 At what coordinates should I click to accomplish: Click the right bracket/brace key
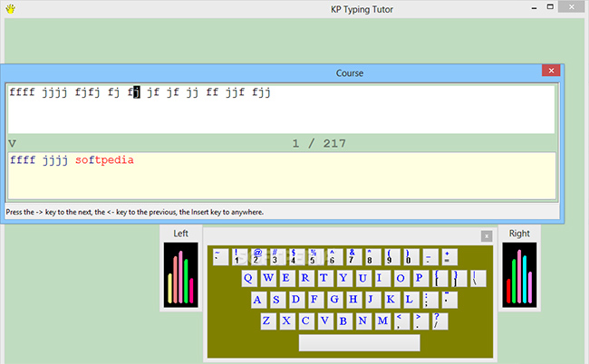(x=459, y=279)
